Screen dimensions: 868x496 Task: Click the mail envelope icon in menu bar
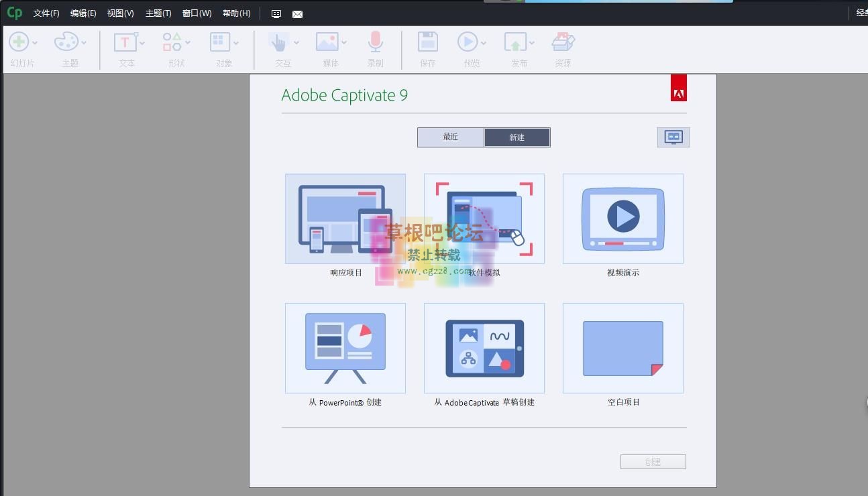[297, 14]
